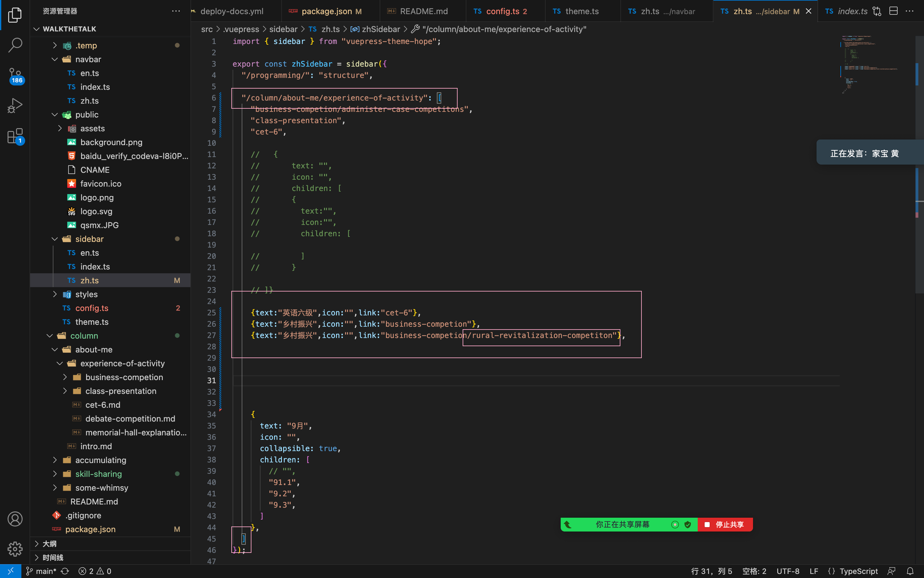
Task: Click the sidebar breadcrumb in the path bar
Action: [x=283, y=29]
